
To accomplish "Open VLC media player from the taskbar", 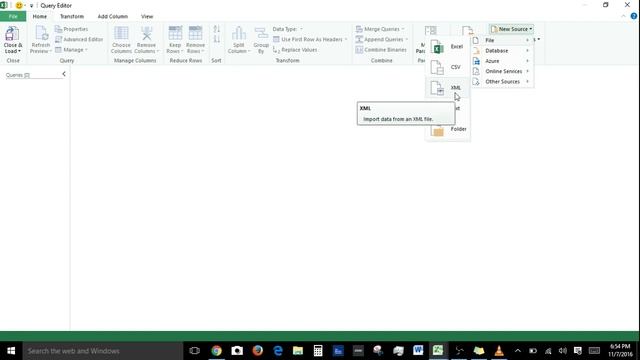I will click(499, 351).
